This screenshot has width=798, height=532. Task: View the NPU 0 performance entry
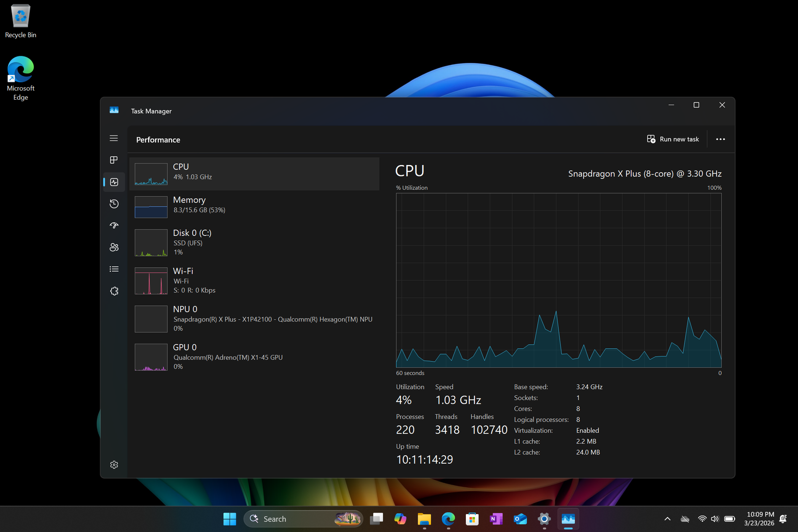[254, 319]
